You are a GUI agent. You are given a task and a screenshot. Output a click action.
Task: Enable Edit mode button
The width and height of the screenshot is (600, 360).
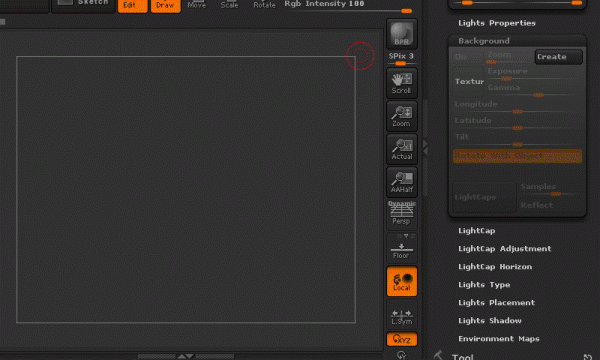pyautogui.click(x=132, y=6)
